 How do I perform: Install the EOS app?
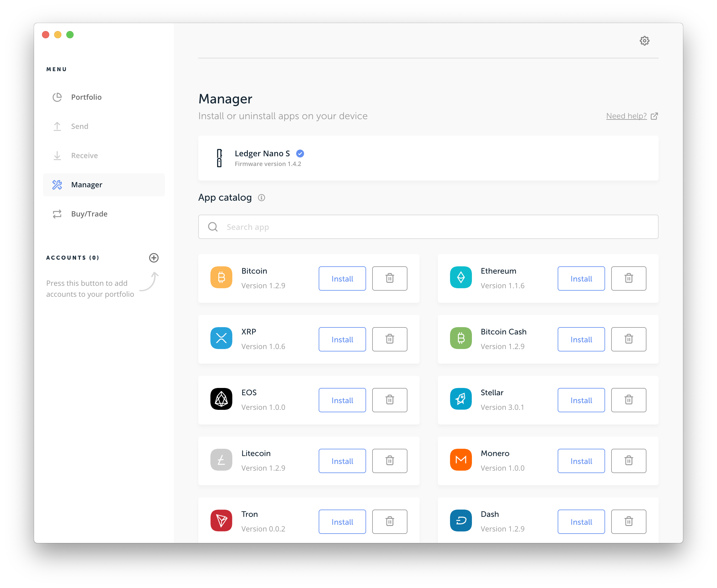[x=342, y=400]
